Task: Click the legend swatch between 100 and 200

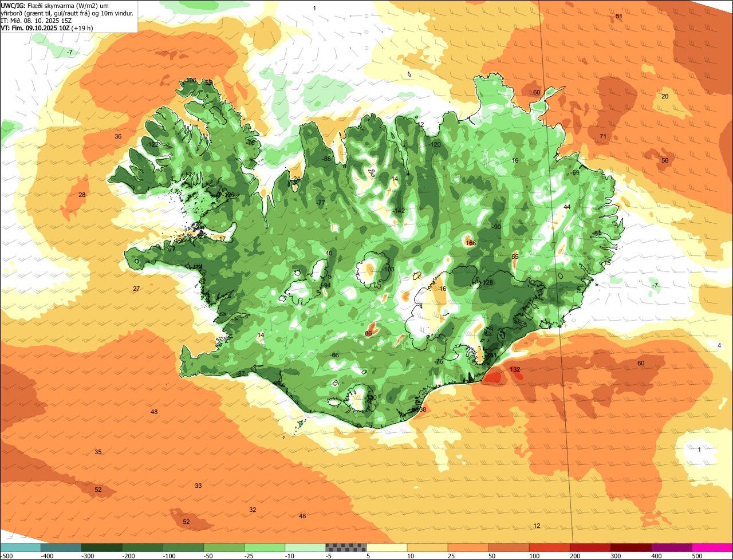Action: pyautogui.click(x=549, y=547)
